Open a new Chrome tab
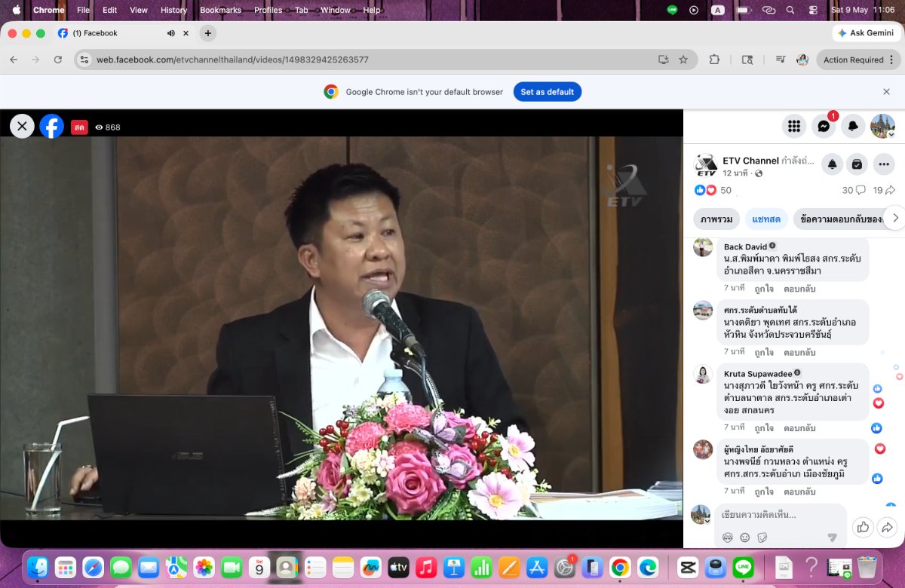The height and width of the screenshot is (588, 905). (x=208, y=33)
